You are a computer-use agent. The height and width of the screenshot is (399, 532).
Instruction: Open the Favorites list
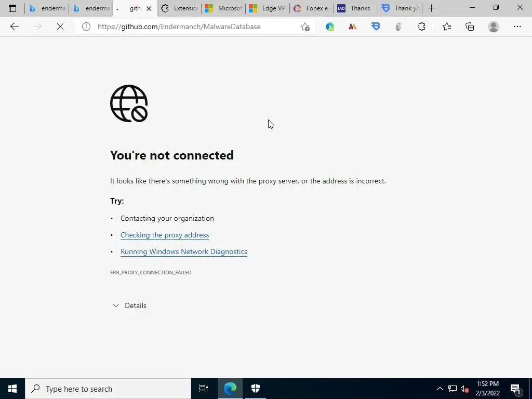coord(447,26)
